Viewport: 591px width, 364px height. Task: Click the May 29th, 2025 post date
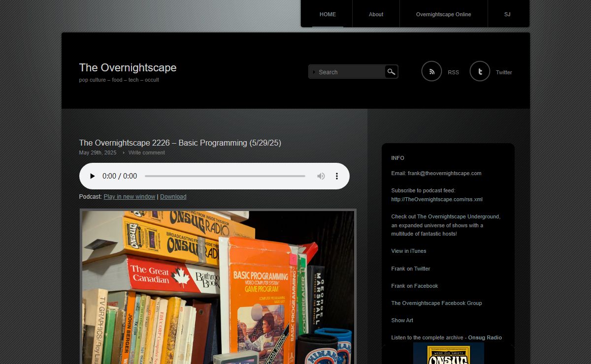(98, 152)
